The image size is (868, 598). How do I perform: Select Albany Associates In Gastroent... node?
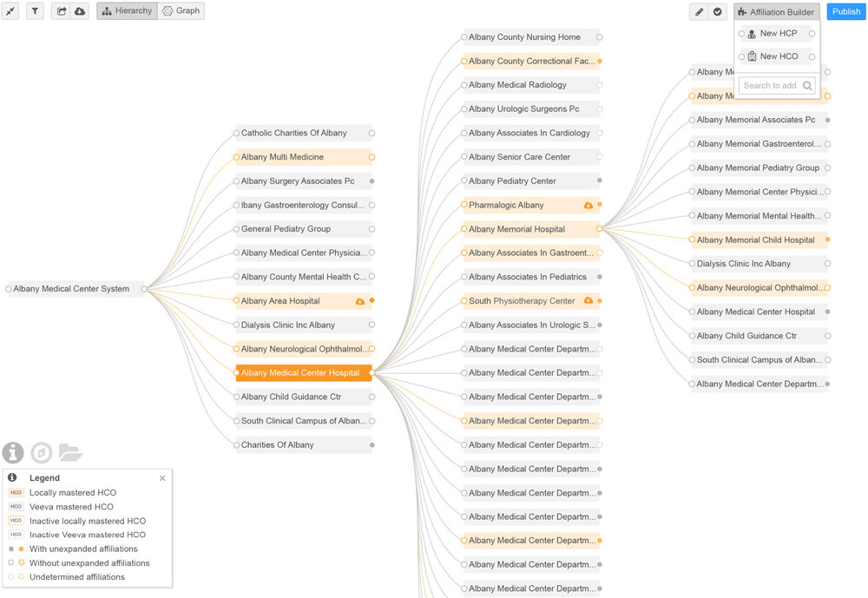(x=532, y=253)
